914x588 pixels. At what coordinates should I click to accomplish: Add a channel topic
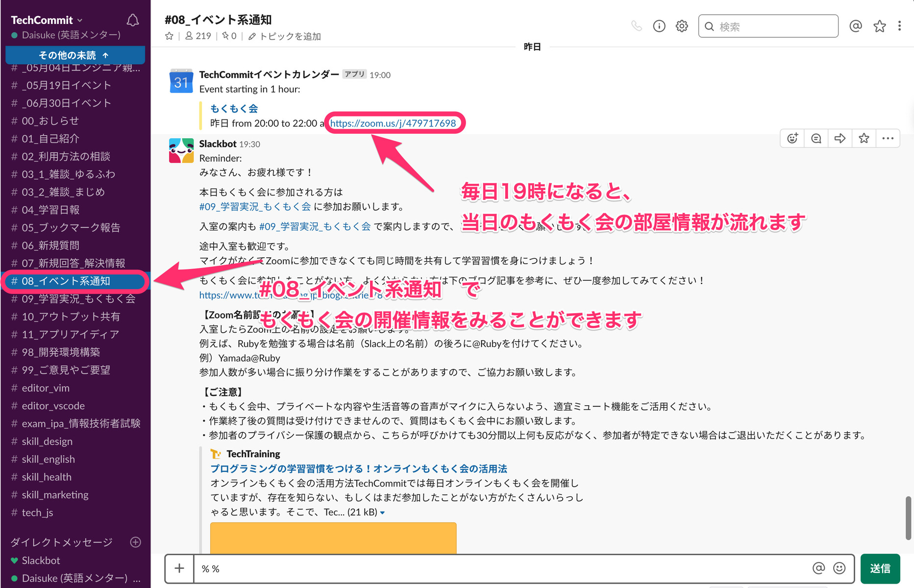(285, 36)
